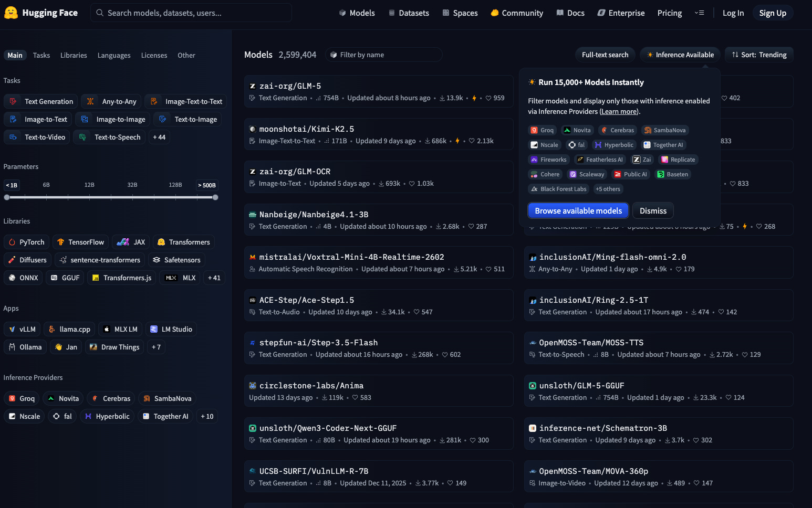Toggle the Text Generation task filter

[41, 101]
